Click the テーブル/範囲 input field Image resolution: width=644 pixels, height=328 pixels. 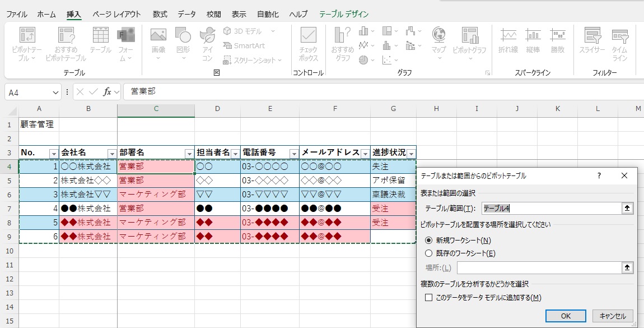pyautogui.click(x=552, y=209)
